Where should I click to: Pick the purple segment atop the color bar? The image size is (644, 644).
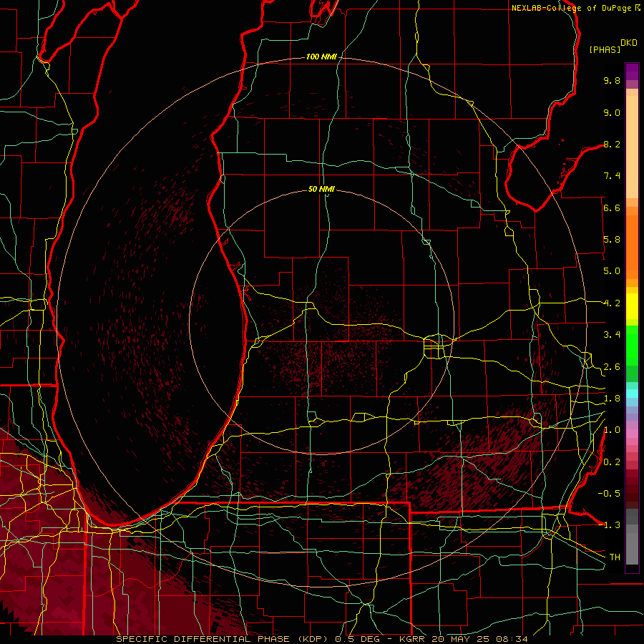(x=632, y=72)
